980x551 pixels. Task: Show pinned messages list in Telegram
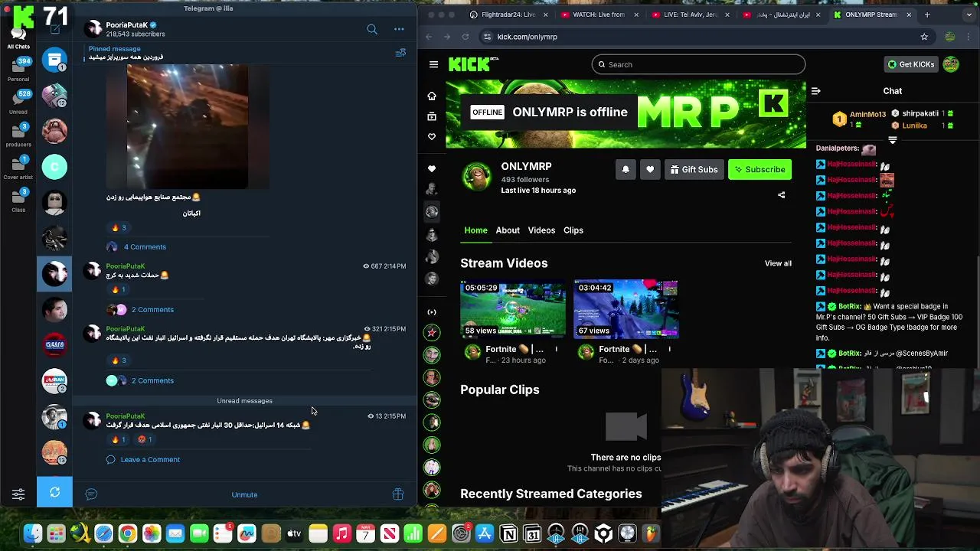coord(400,53)
